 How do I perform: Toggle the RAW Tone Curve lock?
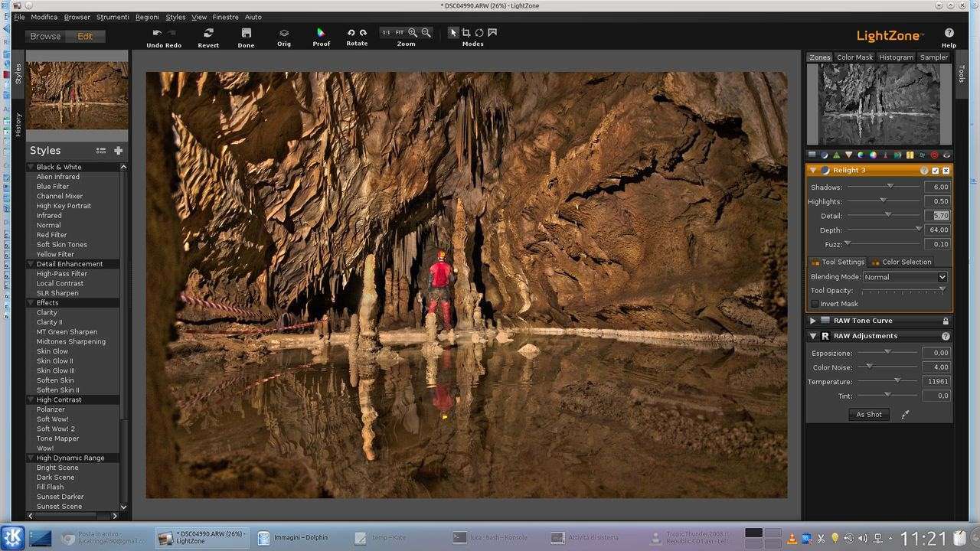(x=946, y=321)
